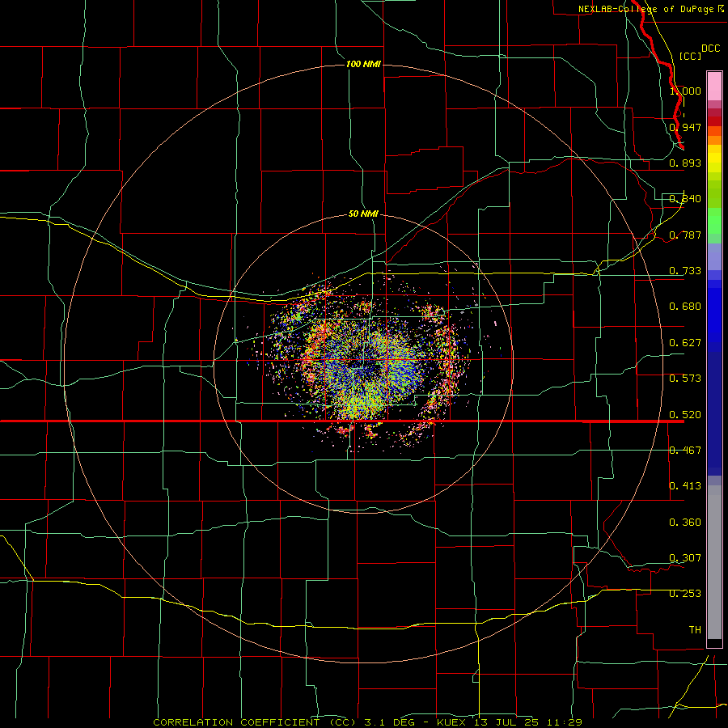Click the DCC label above the color bar

tap(710, 49)
